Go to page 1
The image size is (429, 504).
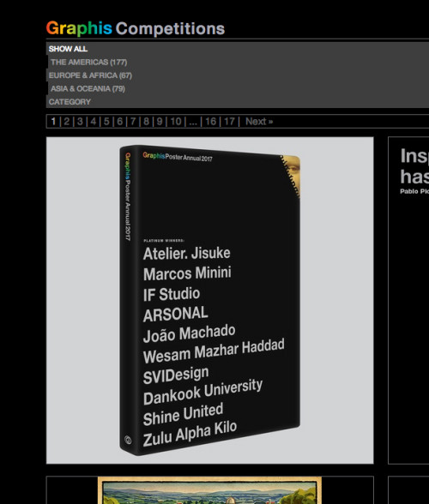53,122
